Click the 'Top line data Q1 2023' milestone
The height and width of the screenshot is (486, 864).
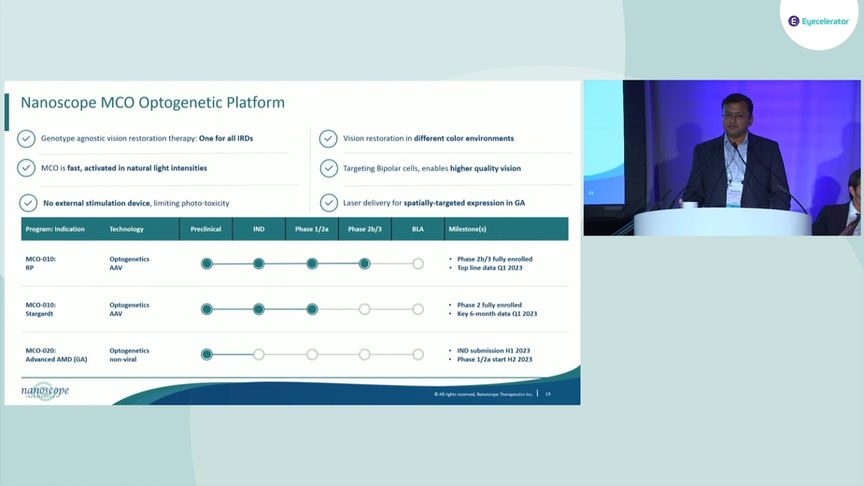490,268
